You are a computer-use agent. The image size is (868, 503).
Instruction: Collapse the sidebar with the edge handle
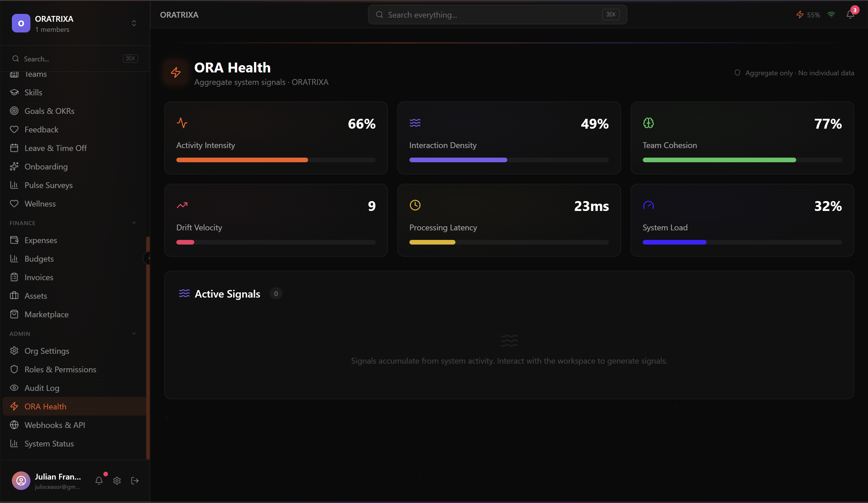pyautogui.click(x=147, y=258)
